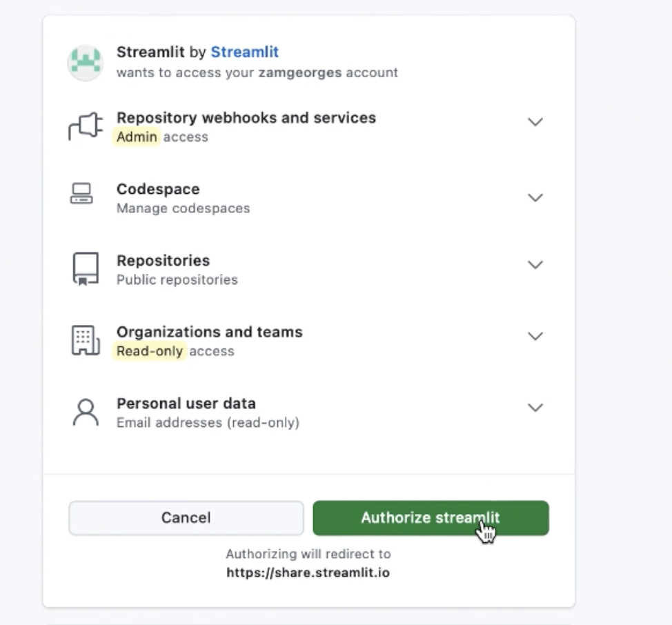Expand the Repositories permission details

coord(535,264)
